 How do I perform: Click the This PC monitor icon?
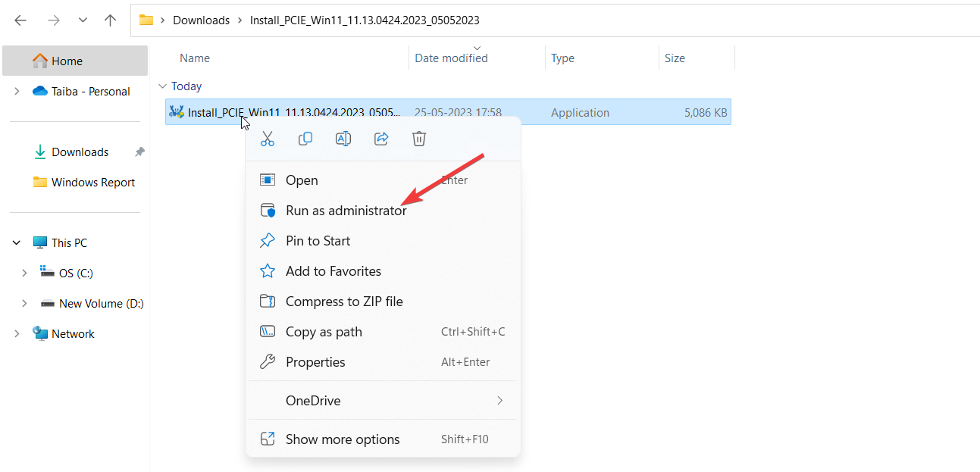pyautogui.click(x=40, y=242)
